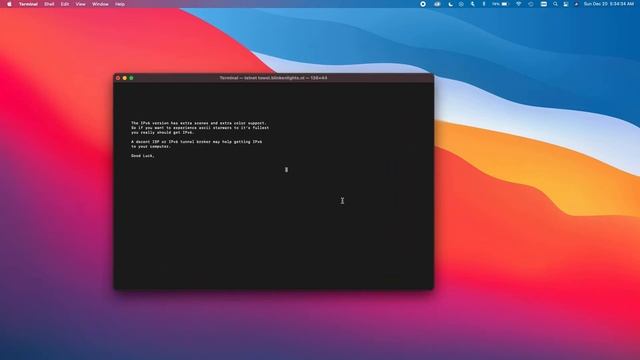Viewport: 640px width, 360px height.
Task: Click the date and time in menu bar
Action: point(609,4)
